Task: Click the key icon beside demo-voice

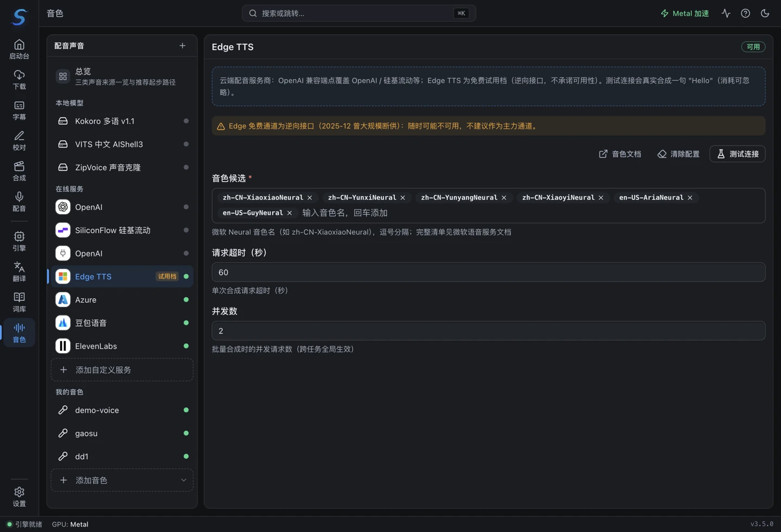Action: coord(63,410)
